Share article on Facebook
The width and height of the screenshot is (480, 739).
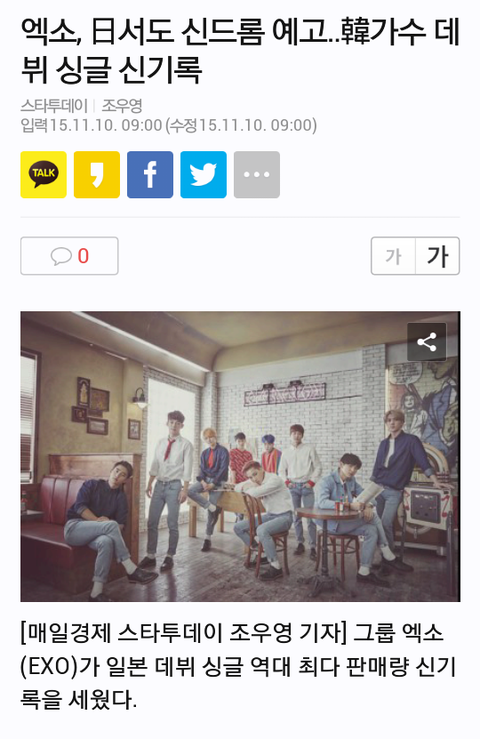150,174
